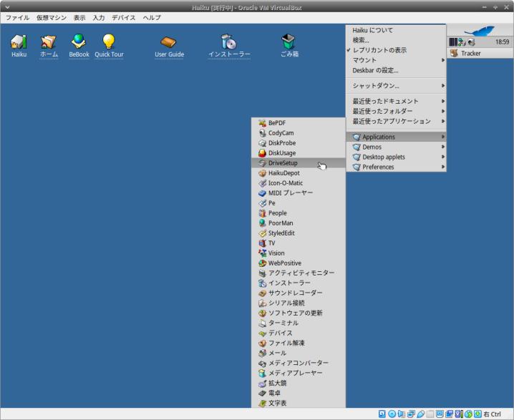
Task: Launch 文字表 character map entry
Action: (x=299, y=403)
